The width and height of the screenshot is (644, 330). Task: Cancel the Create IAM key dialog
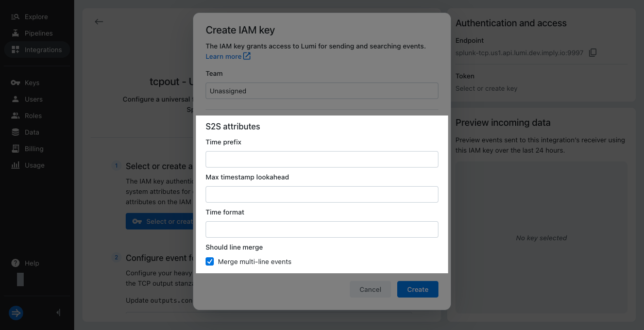tap(370, 289)
